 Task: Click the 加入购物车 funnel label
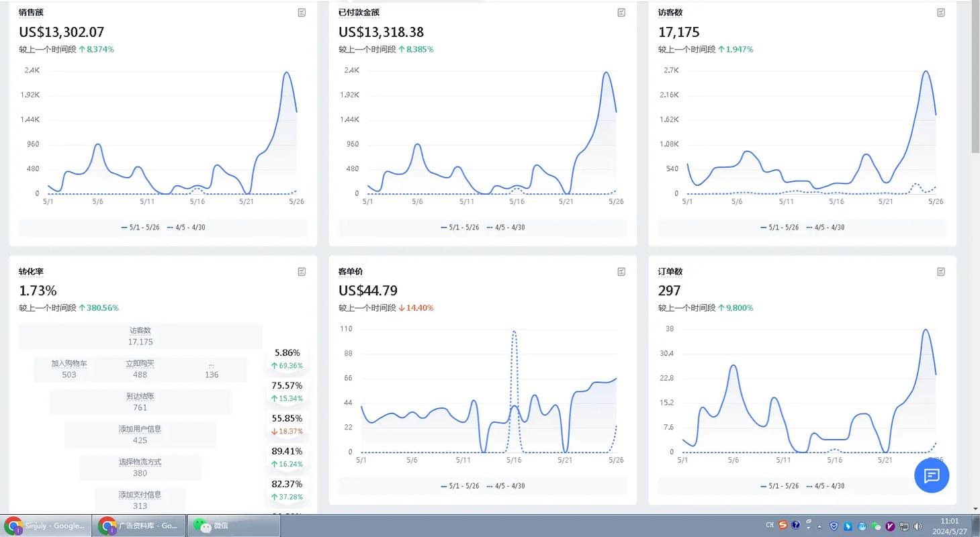click(x=69, y=364)
